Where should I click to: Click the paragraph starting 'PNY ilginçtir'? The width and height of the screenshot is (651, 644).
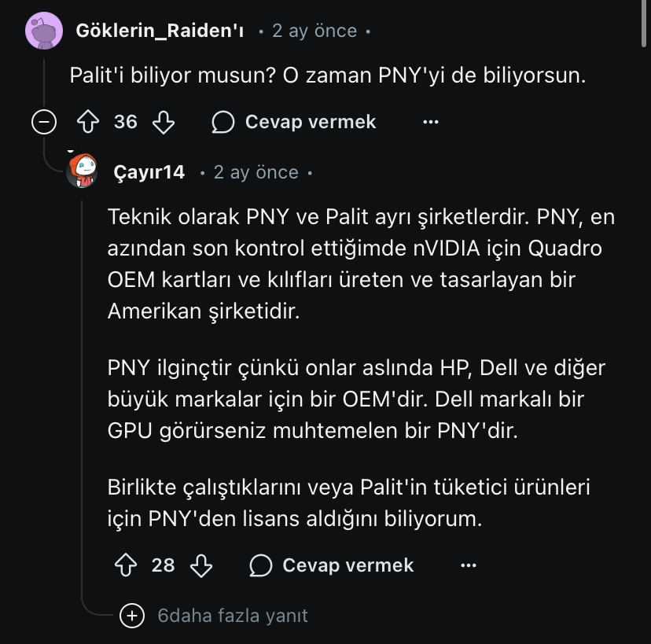point(356,399)
